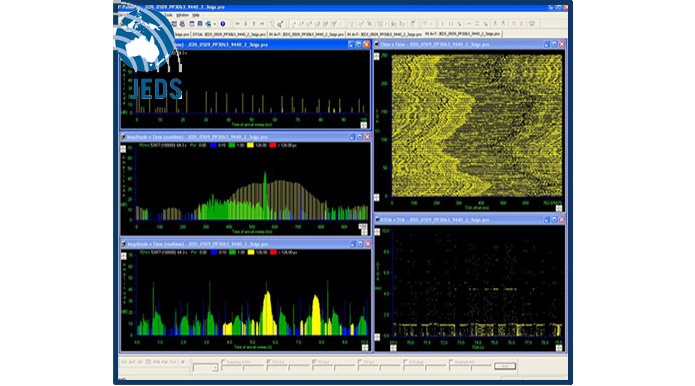Click the top-left axis icon of lower amplitude plot

pos(124,256)
